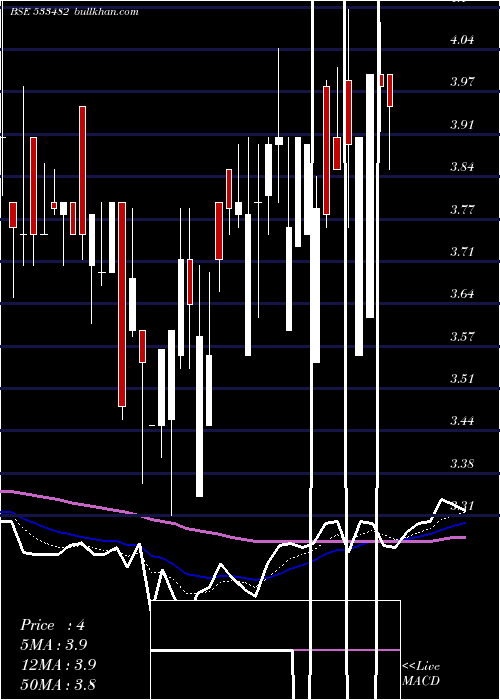This screenshot has width=500, height=700.
Task: Click the 3.57 price axis label
Action: click(x=462, y=337)
